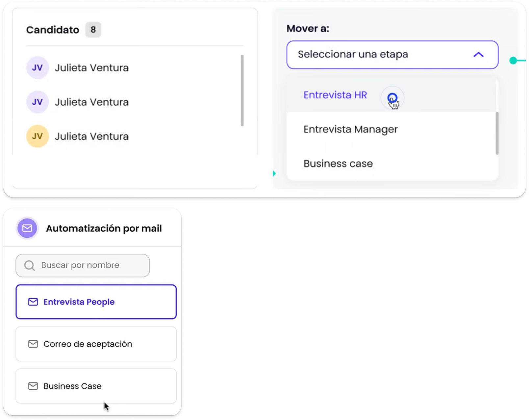
Task: Click the magnifier icon in the search box
Action: pyautogui.click(x=30, y=265)
